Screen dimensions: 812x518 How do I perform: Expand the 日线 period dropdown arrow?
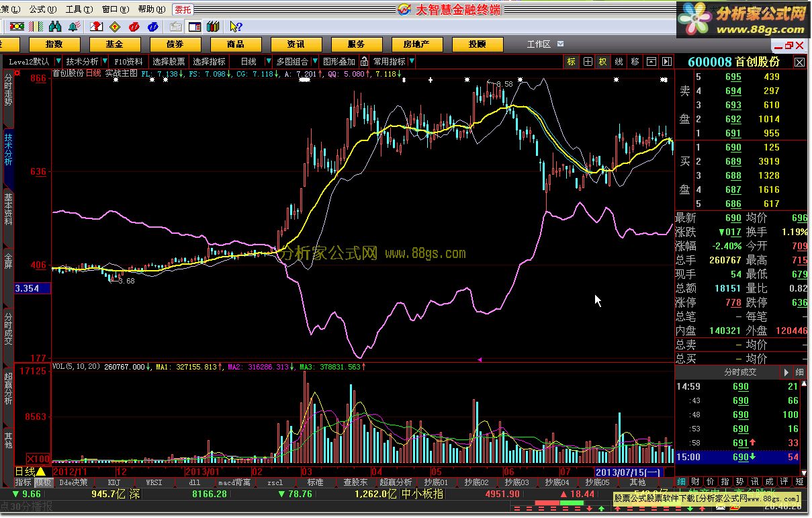click(269, 61)
